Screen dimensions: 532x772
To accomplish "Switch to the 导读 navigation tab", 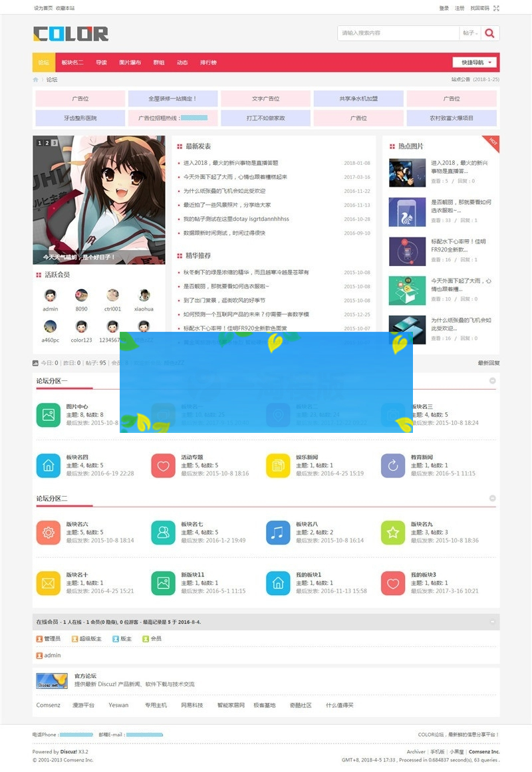I will [x=101, y=62].
